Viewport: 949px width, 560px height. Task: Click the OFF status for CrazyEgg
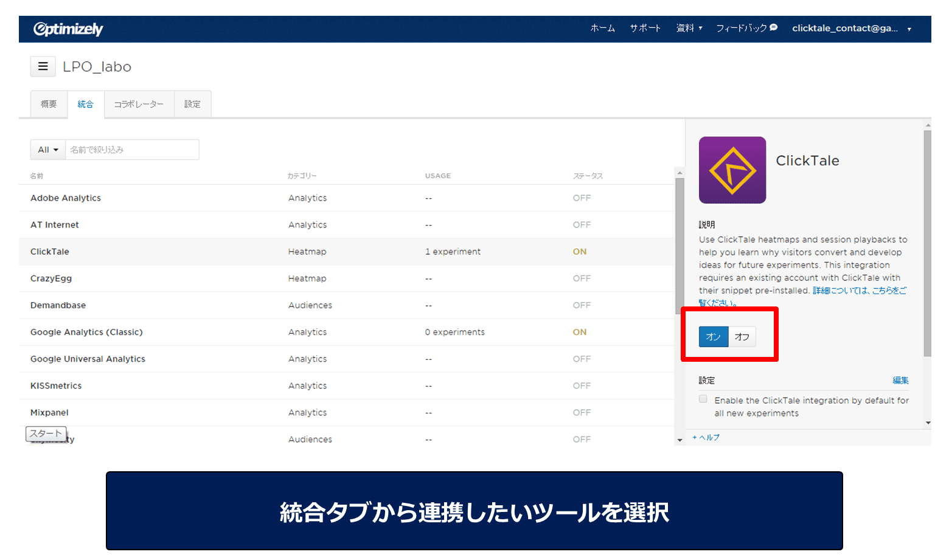(x=582, y=278)
